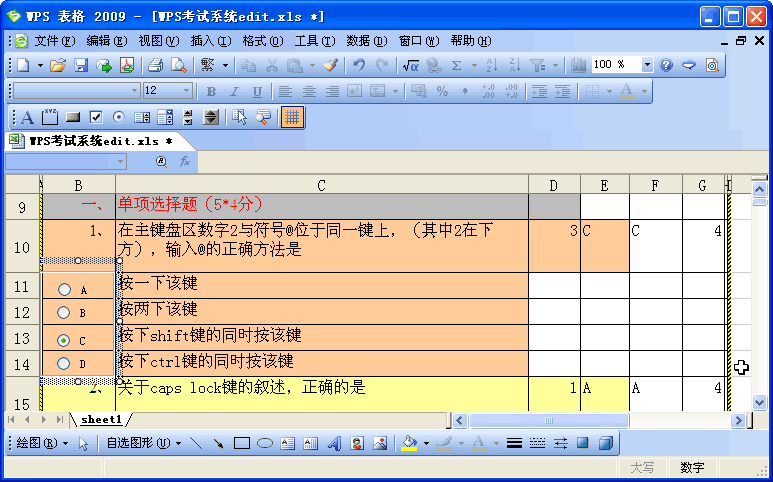This screenshot has height=482, width=773.
Task: Open the font name dropdown
Action: [135, 91]
